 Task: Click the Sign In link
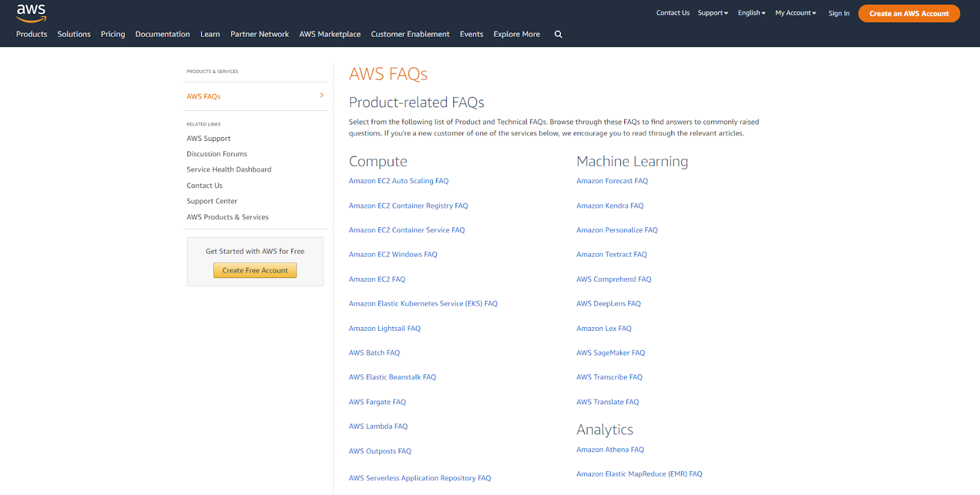pyautogui.click(x=839, y=13)
